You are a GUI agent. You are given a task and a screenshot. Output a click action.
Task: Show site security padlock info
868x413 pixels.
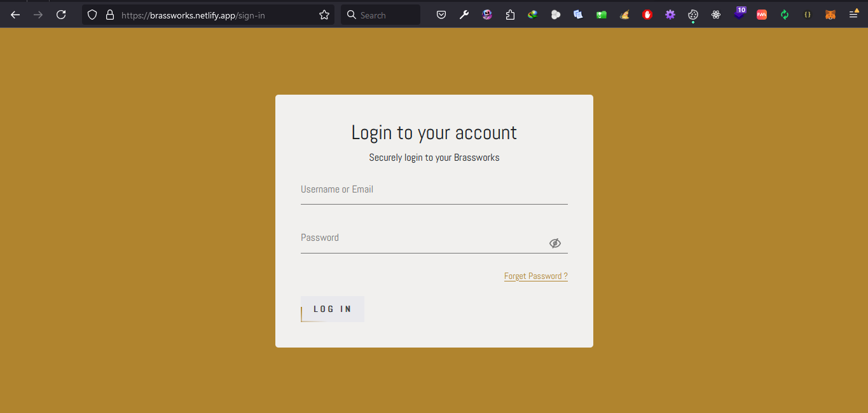pyautogui.click(x=109, y=15)
